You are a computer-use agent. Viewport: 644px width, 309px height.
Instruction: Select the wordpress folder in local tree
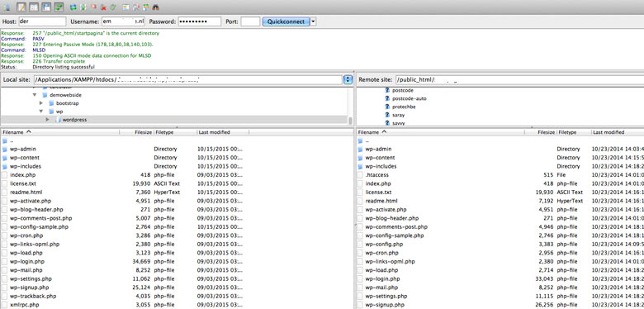tap(74, 120)
